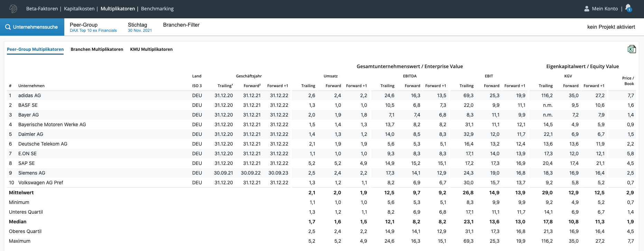The height and width of the screenshot is (251, 644).
Task: Select the adidas AG row
Action: click(x=29, y=95)
